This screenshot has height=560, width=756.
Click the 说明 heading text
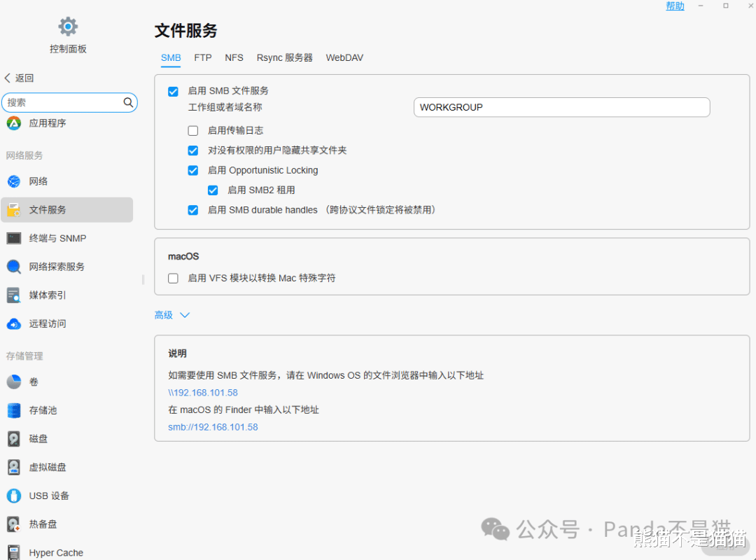(x=177, y=353)
